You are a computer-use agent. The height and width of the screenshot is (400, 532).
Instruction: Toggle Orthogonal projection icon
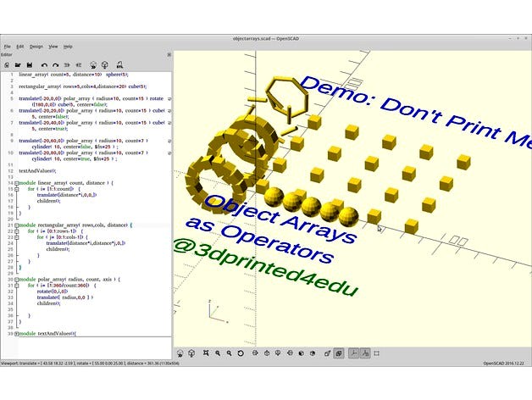coord(339,353)
